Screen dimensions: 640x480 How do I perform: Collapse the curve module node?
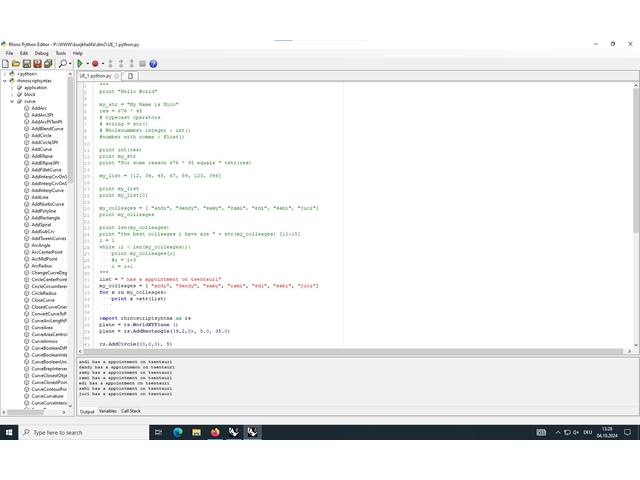tap(12, 102)
